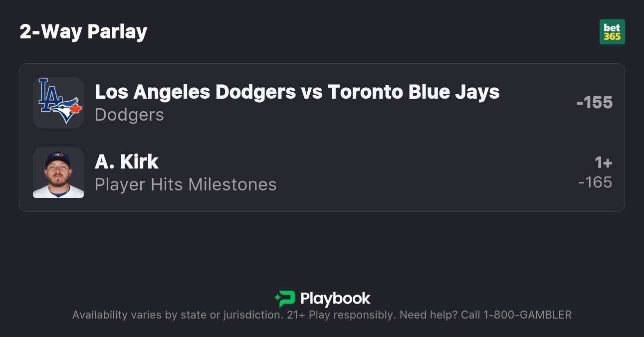
Task: Open A. Kirk's player headshot
Action: (x=58, y=172)
